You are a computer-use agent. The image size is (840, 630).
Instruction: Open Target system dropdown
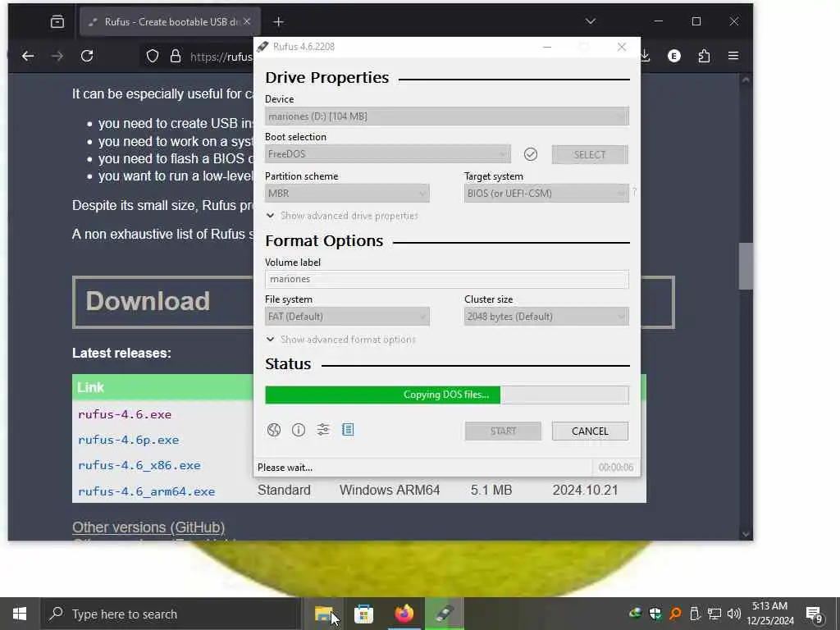tap(546, 194)
